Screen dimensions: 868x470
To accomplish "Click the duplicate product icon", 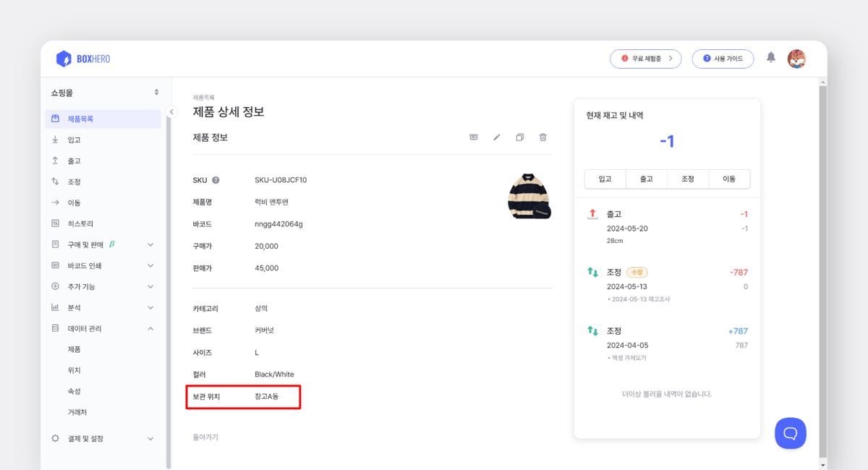I will tap(519, 137).
